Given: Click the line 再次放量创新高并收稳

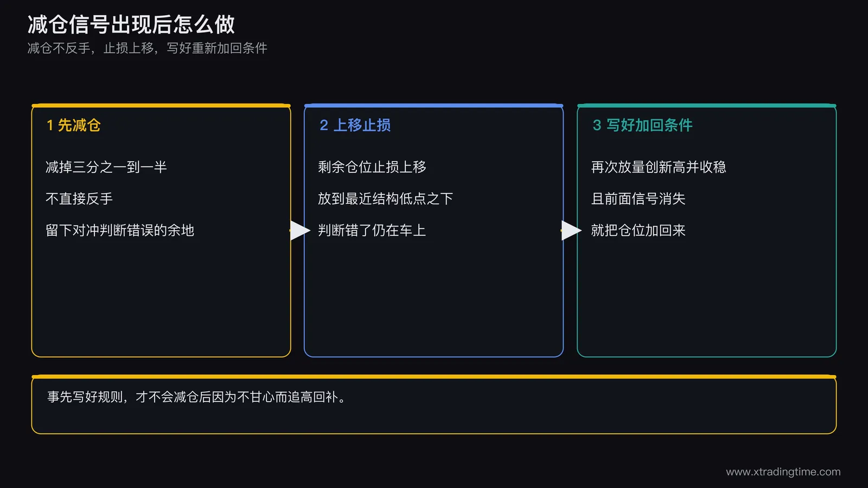Looking at the screenshot, I should 659,167.
